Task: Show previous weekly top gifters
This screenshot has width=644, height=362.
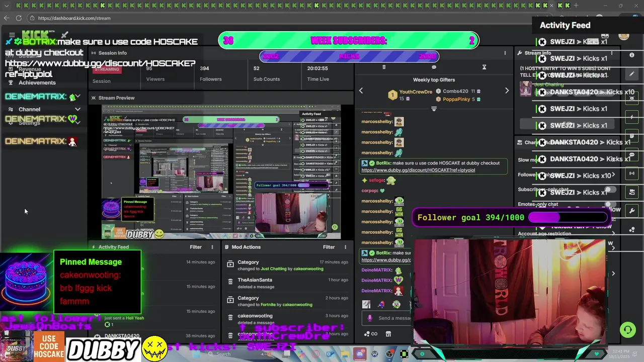Action: pos(361,90)
